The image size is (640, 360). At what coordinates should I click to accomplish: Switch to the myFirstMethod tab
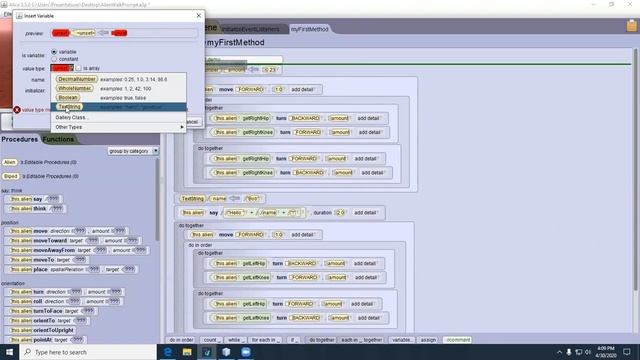tap(309, 29)
